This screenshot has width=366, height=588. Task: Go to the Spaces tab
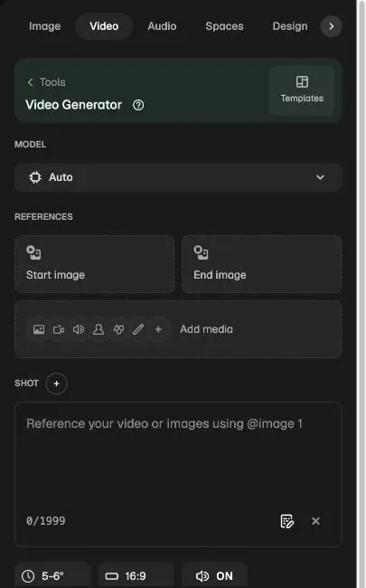coord(224,26)
